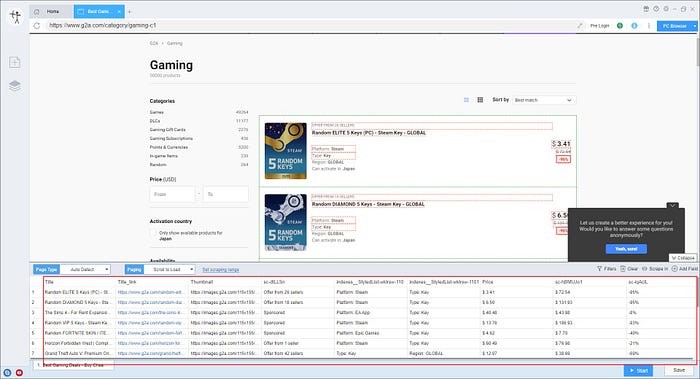The image size is (700, 379).
Task: Click the app logo icon in the sidebar
Action: (16, 17)
